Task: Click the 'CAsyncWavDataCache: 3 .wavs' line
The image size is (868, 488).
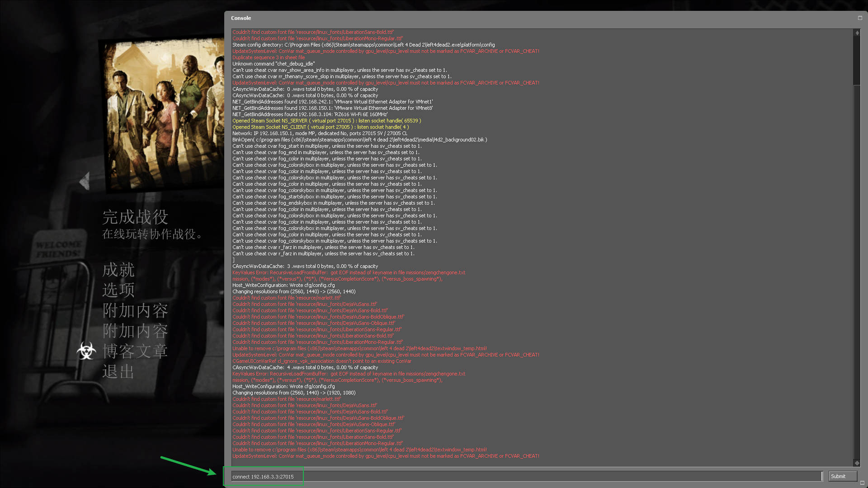Action: [305, 266]
